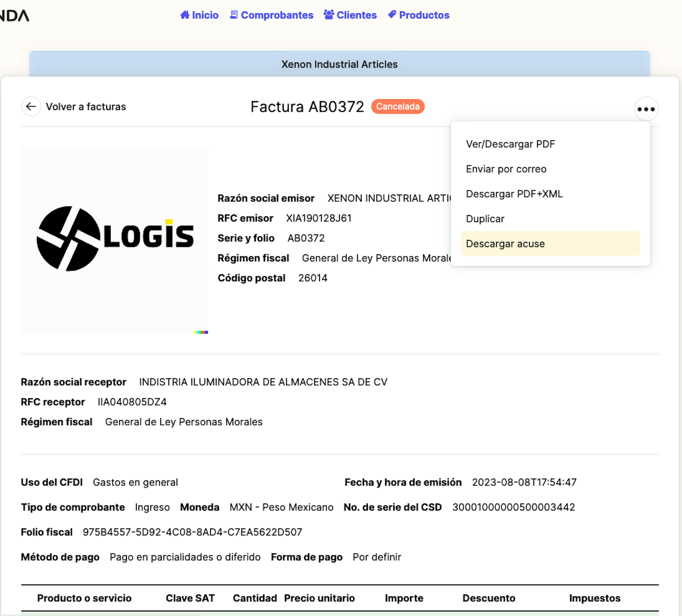Click Gastos en general value
682x616 pixels.
(x=135, y=482)
